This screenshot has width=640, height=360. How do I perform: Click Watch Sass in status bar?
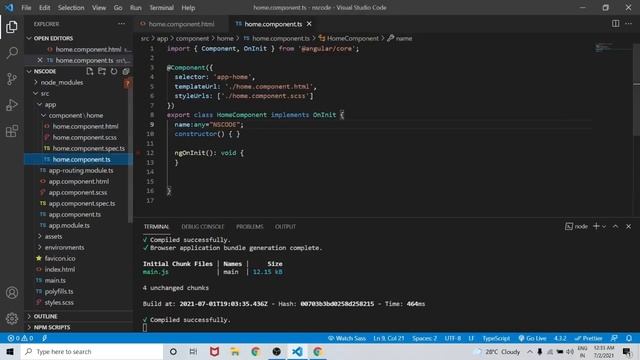[347, 338]
